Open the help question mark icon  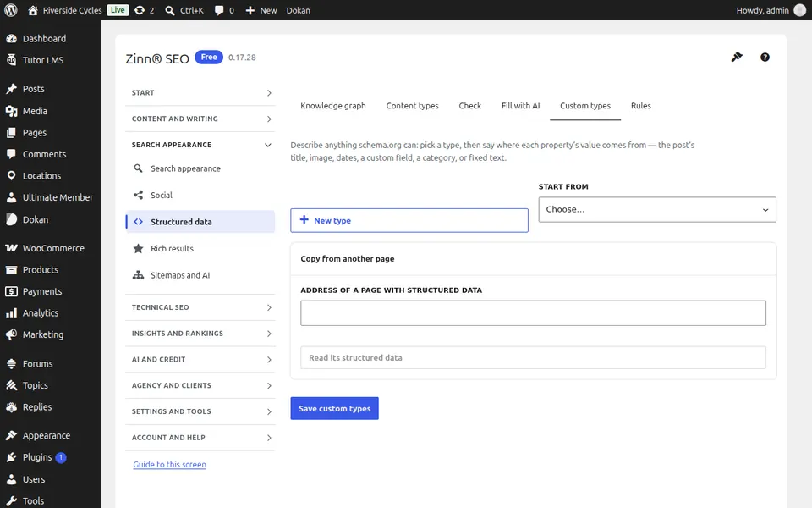[x=765, y=57]
